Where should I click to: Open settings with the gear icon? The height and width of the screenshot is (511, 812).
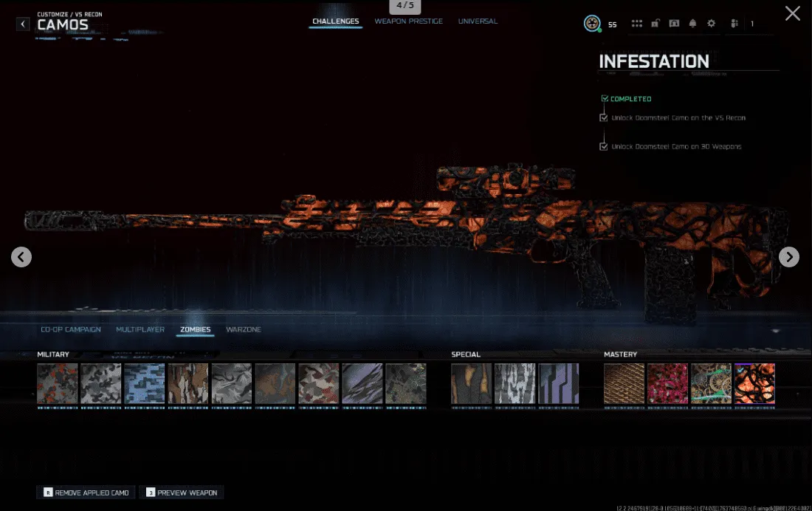710,23
